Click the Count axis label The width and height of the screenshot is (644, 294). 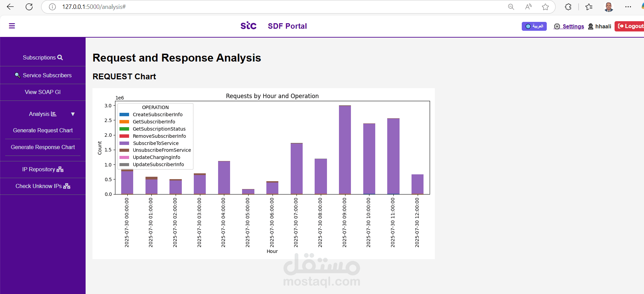100,148
